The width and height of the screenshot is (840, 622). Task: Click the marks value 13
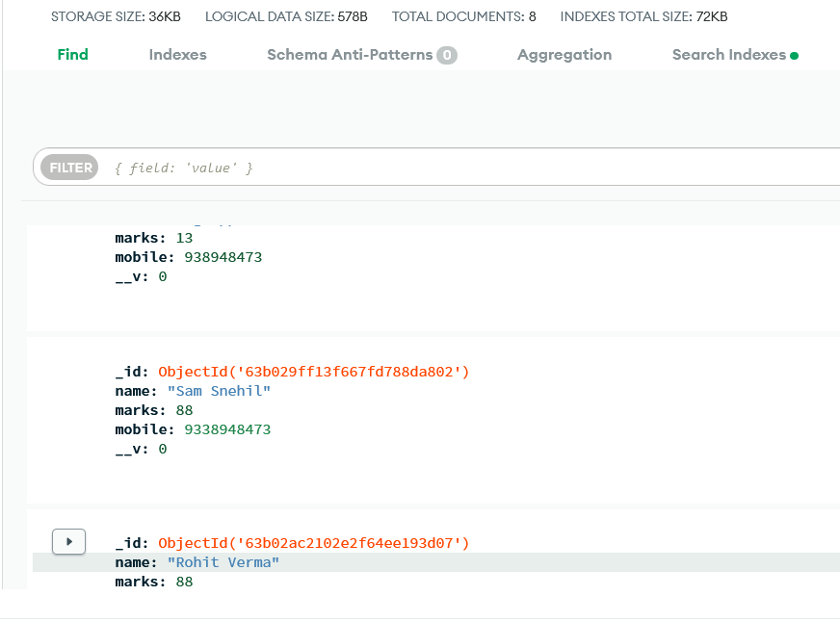184,238
